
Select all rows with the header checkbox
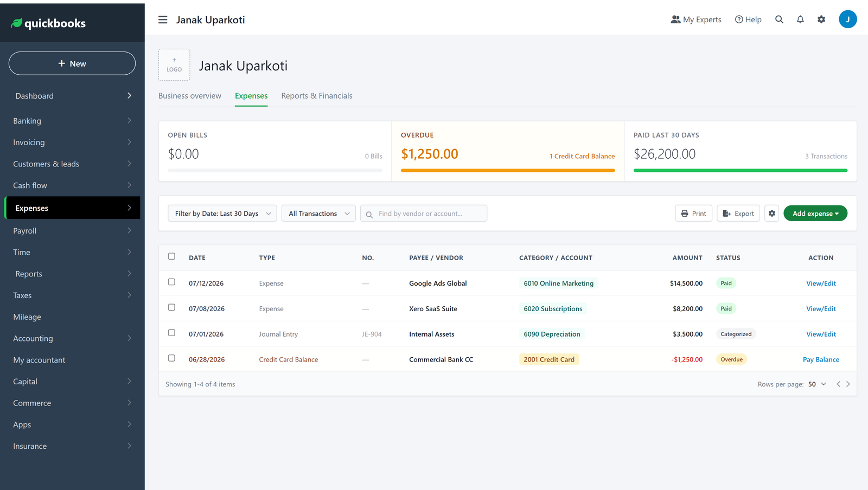click(x=171, y=256)
